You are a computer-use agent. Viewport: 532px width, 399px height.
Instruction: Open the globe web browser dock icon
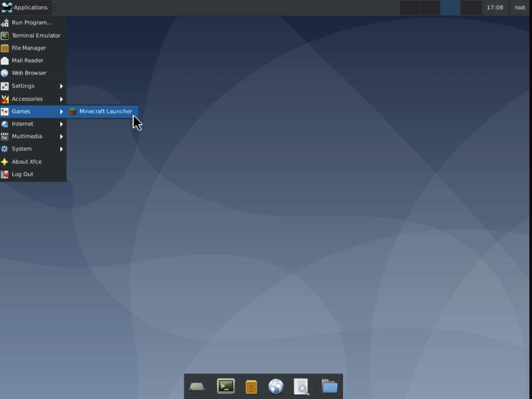[276, 386]
